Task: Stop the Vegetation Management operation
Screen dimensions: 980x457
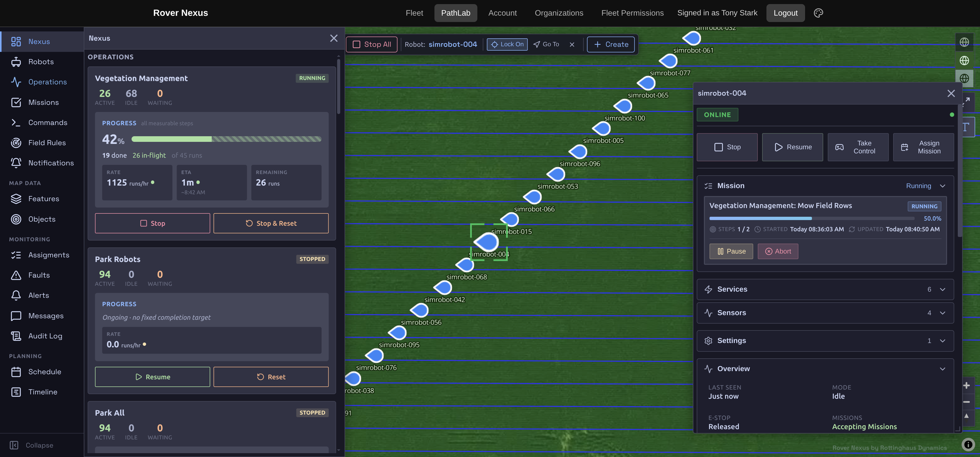Action: [x=152, y=223]
